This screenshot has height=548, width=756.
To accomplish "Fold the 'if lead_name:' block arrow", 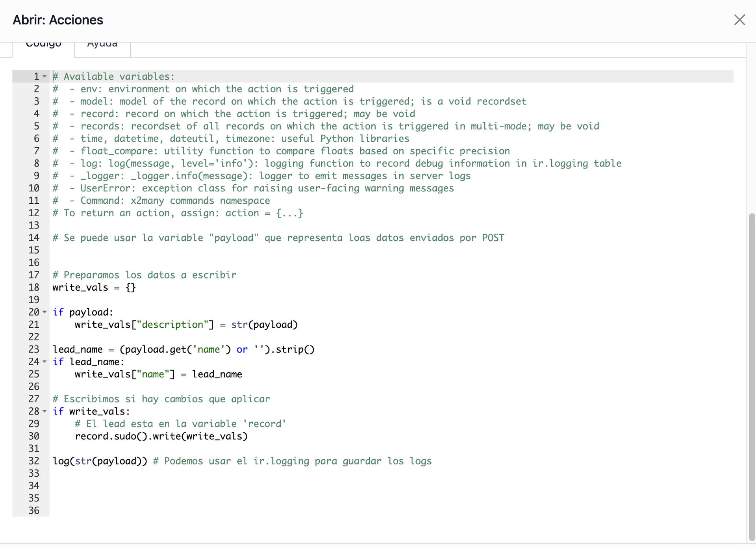I will (45, 362).
